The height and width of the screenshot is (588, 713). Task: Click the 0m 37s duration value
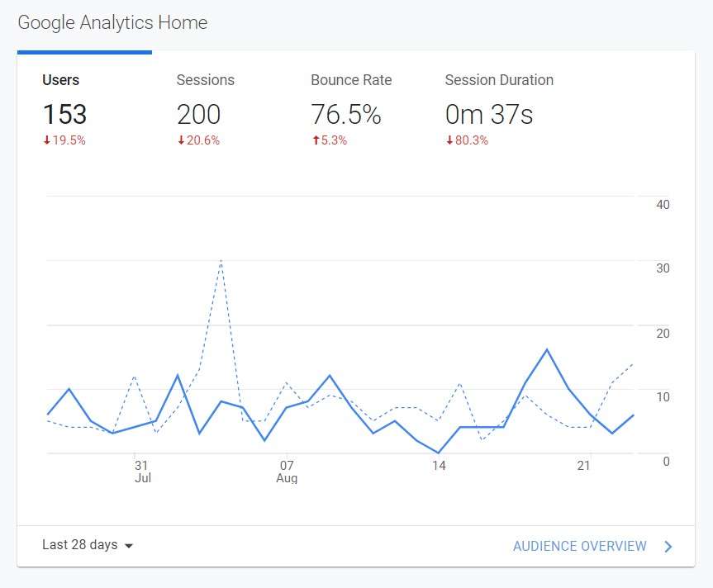coord(489,114)
